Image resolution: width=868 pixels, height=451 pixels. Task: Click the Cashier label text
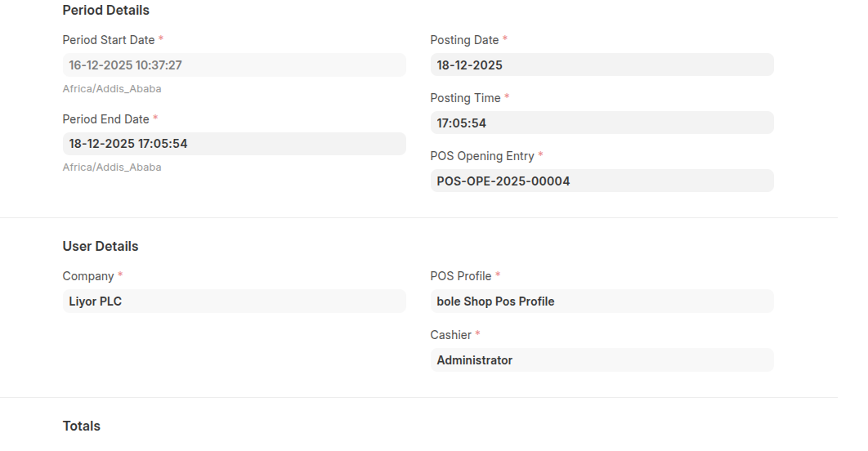tap(451, 335)
